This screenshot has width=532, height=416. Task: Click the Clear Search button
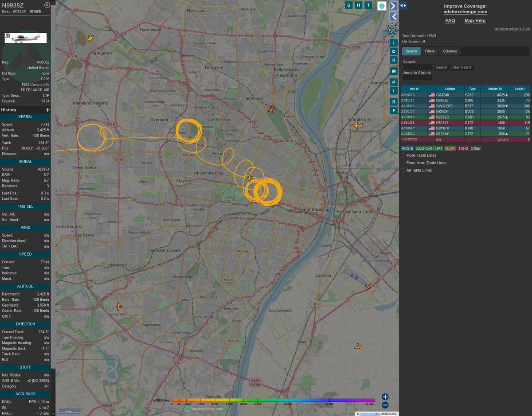point(462,67)
